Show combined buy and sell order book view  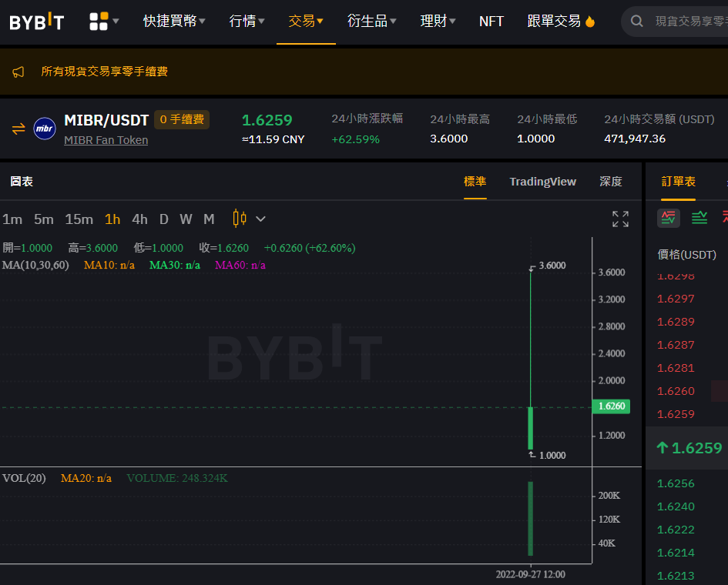click(x=669, y=218)
